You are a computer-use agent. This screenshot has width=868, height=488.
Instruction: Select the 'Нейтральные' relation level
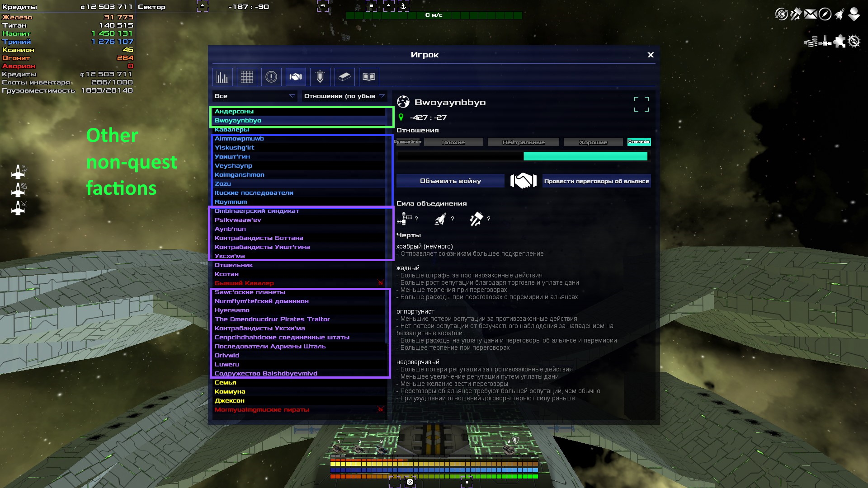click(x=523, y=142)
